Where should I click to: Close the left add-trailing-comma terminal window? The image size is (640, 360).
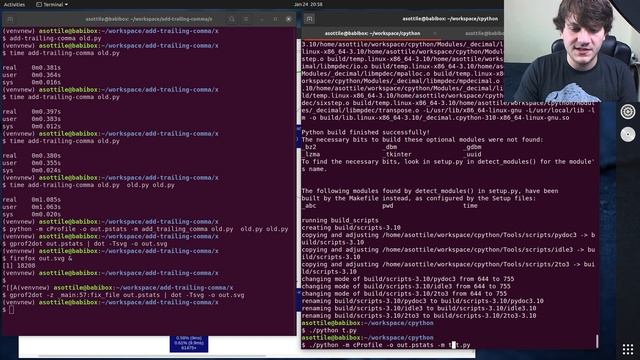click(289, 19)
